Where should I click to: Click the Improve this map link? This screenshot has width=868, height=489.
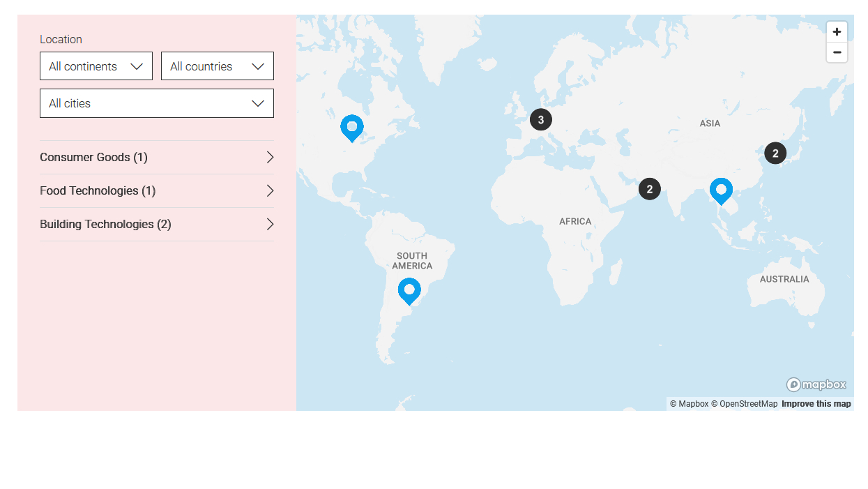click(x=816, y=403)
